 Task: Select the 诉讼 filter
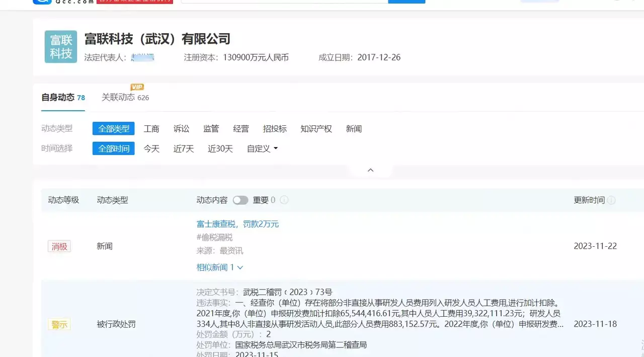click(181, 128)
